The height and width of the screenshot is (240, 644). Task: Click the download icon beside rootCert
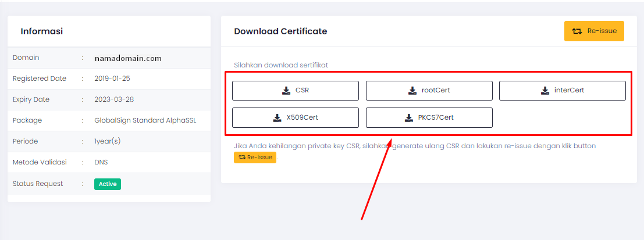412,91
